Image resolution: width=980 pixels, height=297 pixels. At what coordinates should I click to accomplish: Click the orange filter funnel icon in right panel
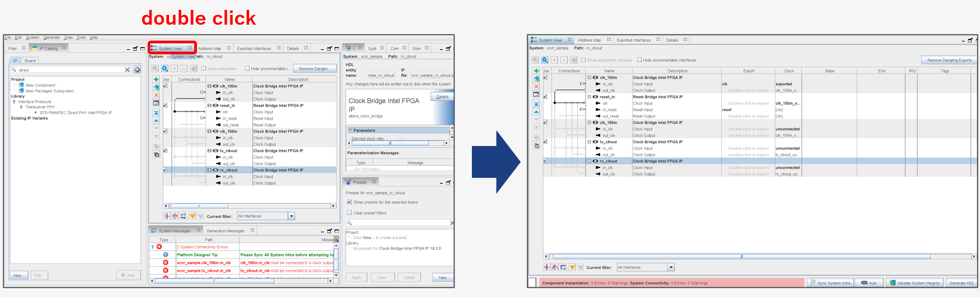pyautogui.click(x=572, y=267)
